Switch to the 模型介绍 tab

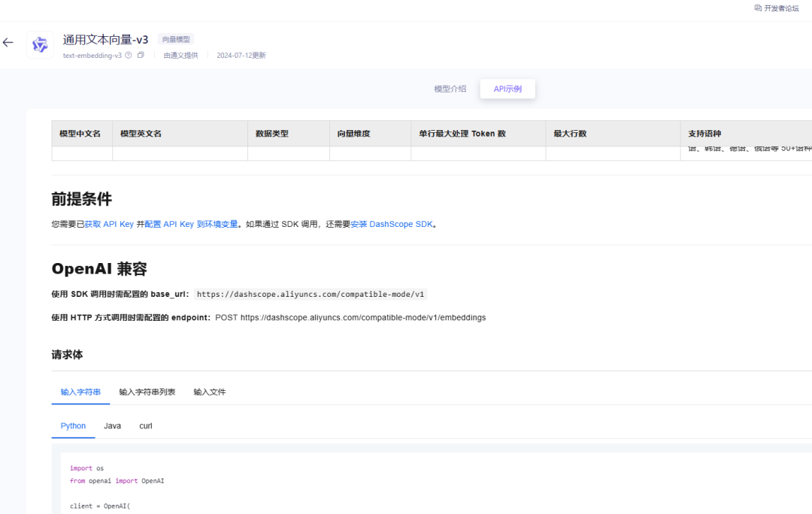click(450, 89)
